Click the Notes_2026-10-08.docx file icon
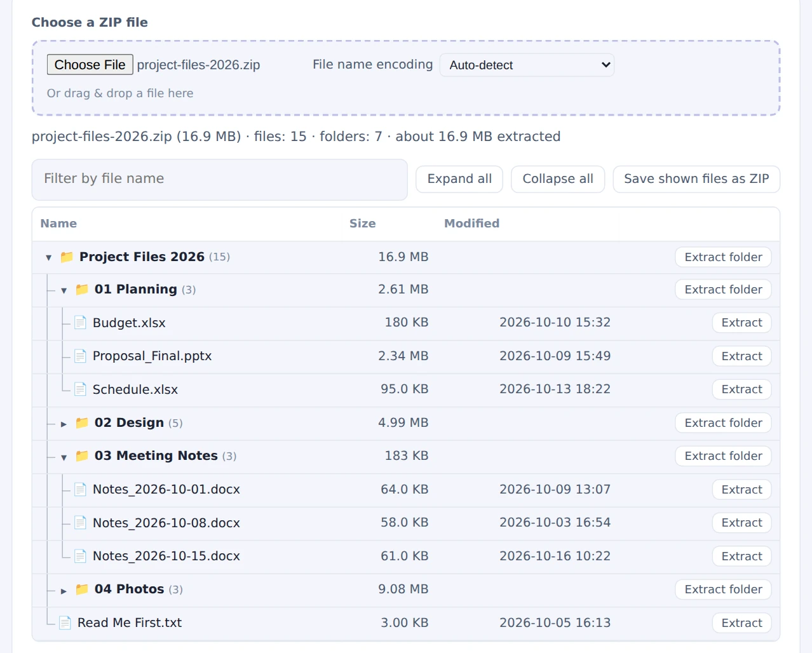The width and height of the screenshot is (812, 653). [x=80, y=523]
